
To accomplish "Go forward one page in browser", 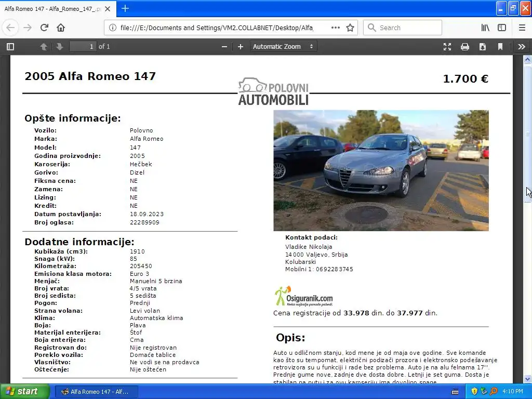I will pyautogui.click(x=28, y=28).
